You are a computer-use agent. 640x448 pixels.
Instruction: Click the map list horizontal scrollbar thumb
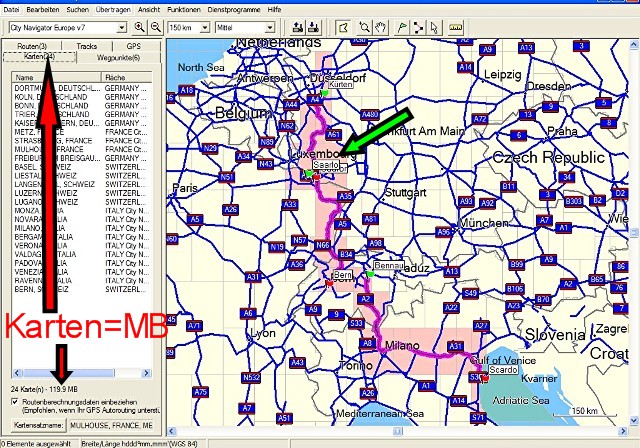pyautogui.click(x=69, y=373)
